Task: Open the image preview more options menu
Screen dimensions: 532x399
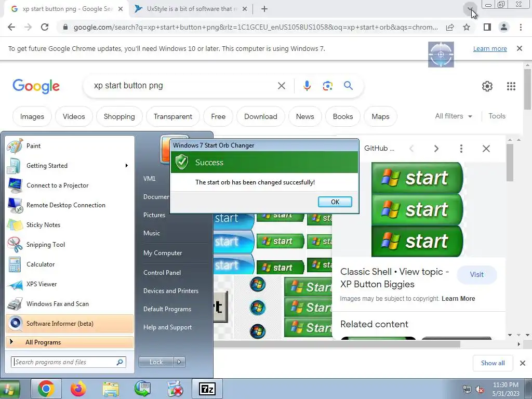Action: pos(461,149)
